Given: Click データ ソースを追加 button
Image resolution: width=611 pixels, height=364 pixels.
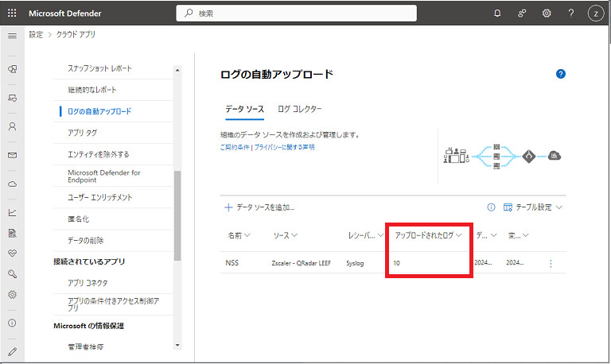Looking at the screenshot, I should point(259,207).
